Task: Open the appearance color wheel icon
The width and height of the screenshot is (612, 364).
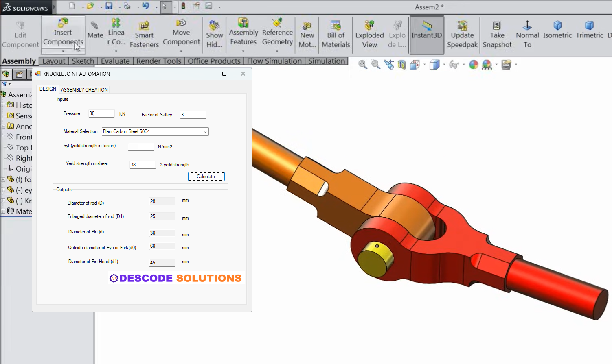Action: pyautogui.click(x=474, y=64)
